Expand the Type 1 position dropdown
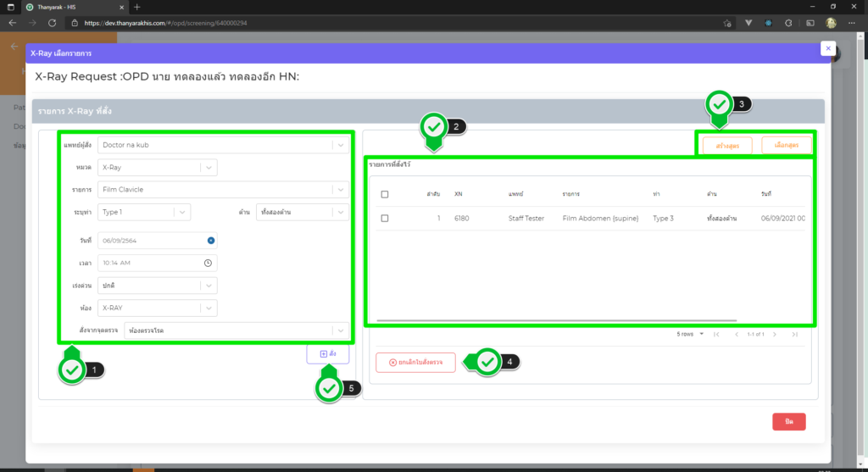The width and height of the screenshot is (868, 472). coord(183,212)
